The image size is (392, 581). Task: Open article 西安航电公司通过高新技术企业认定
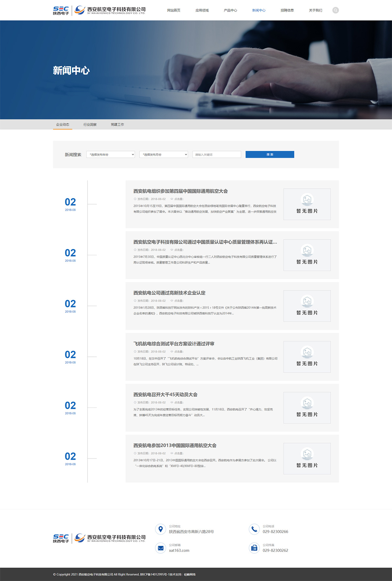pyautogui.click(x=169, y=293)
